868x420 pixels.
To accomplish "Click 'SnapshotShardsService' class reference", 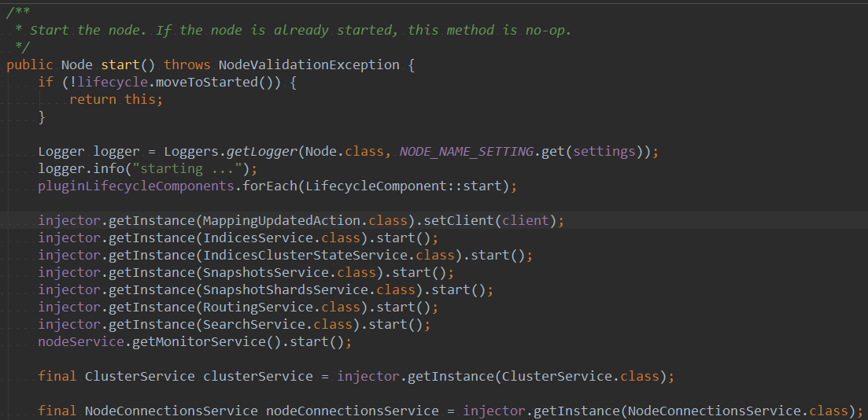I will point(286,290).
